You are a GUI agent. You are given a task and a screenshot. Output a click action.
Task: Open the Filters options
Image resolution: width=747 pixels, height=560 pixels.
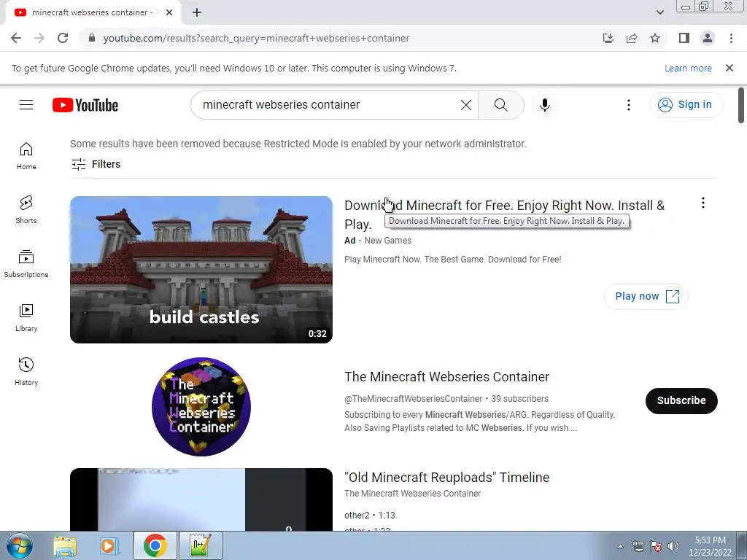coord(96,164)
